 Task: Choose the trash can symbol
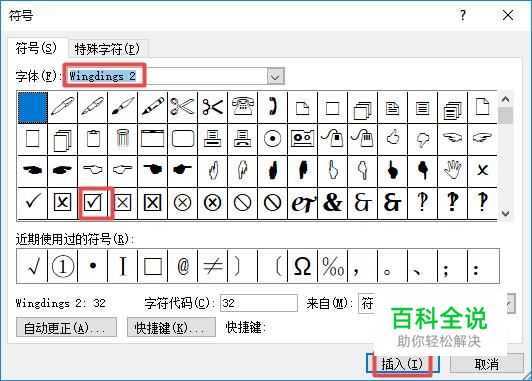tap(122, 139)
